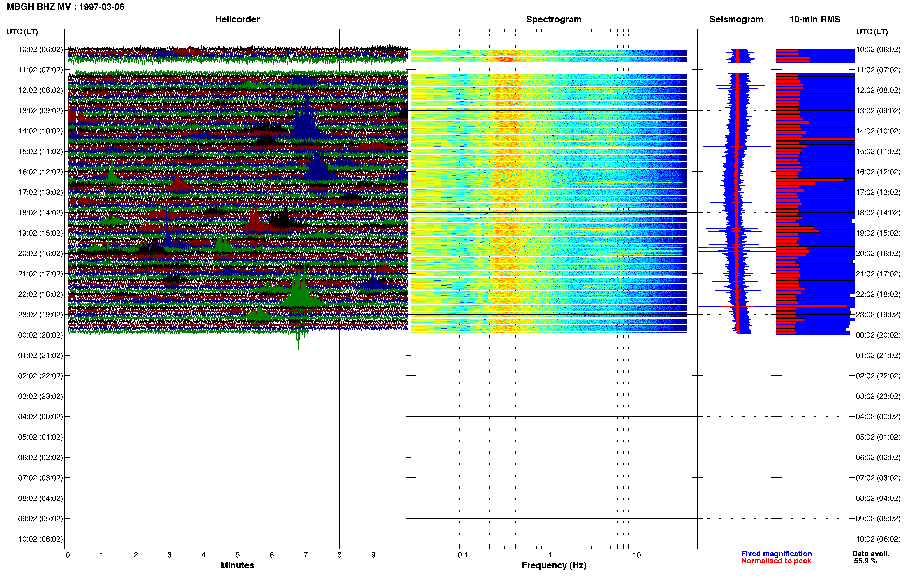Viewport: 924px width, 578px height.
Task: Click the 'Minutes' axis label
Action: (x=237, y=565)
